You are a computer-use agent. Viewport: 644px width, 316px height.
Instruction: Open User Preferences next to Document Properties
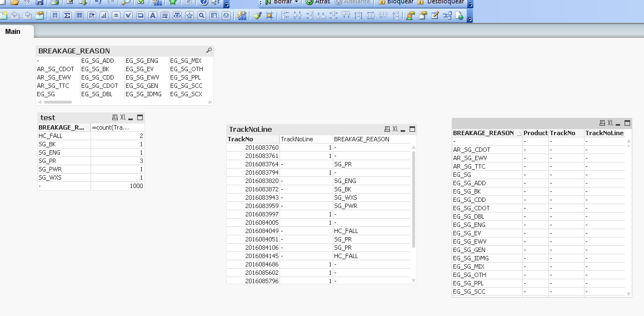pyautogui.click(x=410, y=16)
